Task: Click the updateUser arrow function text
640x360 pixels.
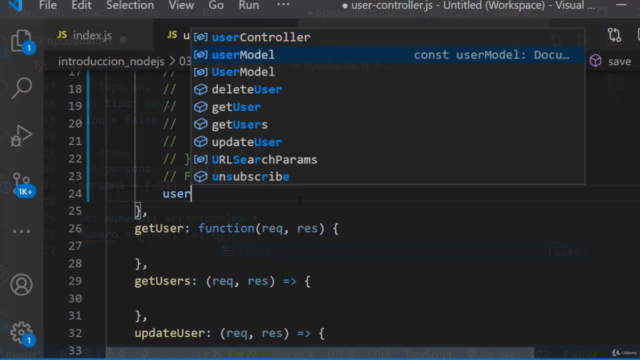Action: tap(230, 333)
